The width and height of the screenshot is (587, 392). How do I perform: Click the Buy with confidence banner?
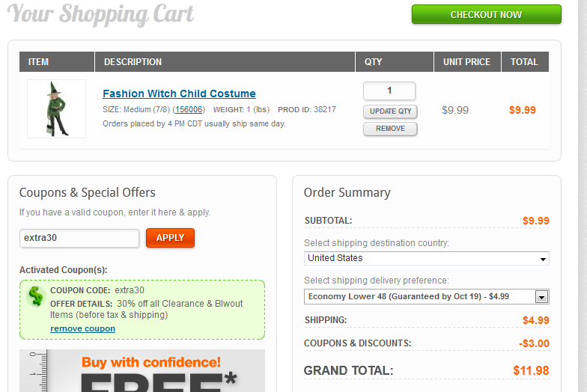tap(142, 371)
